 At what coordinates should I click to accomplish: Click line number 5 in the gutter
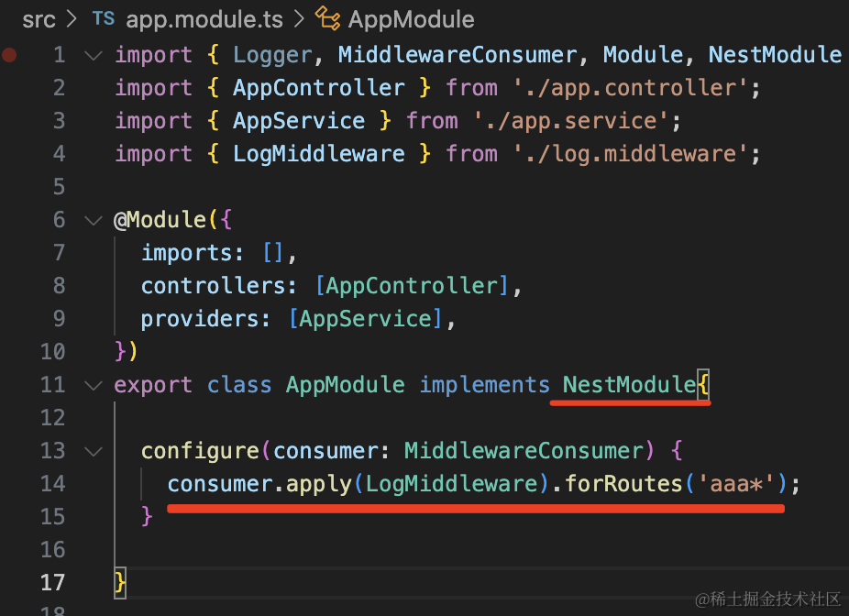(59, 187)
